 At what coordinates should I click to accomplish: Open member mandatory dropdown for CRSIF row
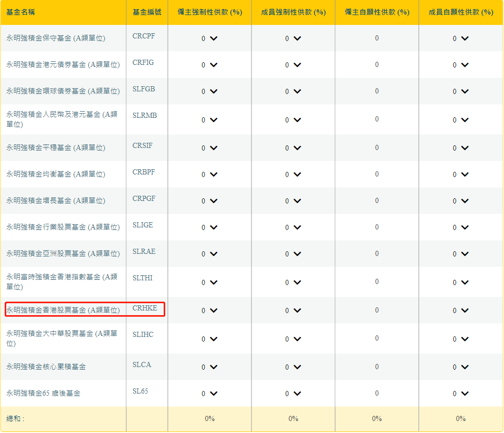[x=293, y=148]
